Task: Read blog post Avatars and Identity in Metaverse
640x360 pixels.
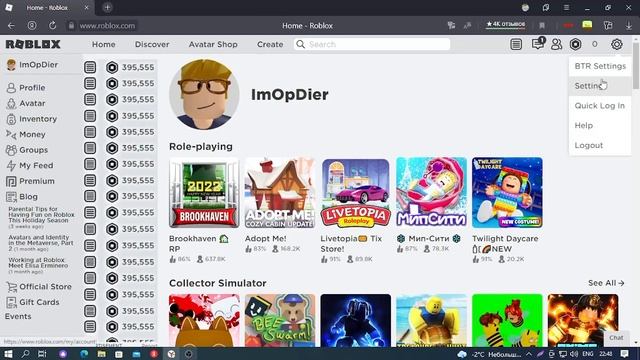Action: (x=40, y=243)
